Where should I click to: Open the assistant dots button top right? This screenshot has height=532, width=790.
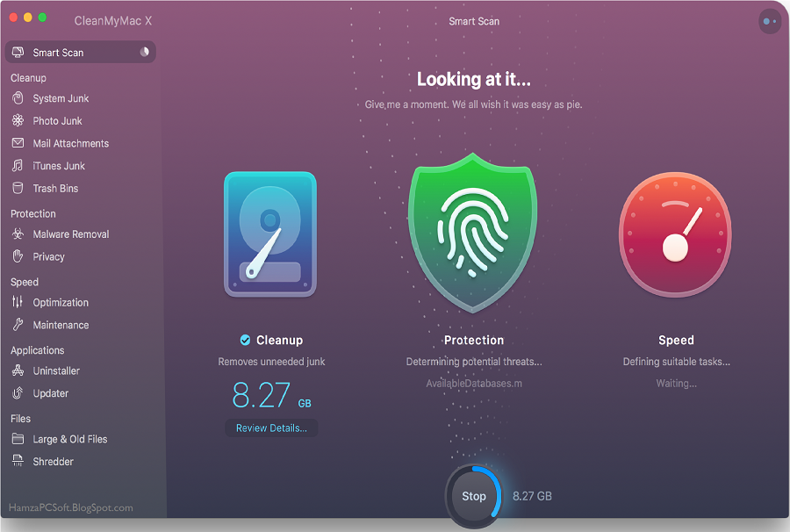(x=770, y=22)
